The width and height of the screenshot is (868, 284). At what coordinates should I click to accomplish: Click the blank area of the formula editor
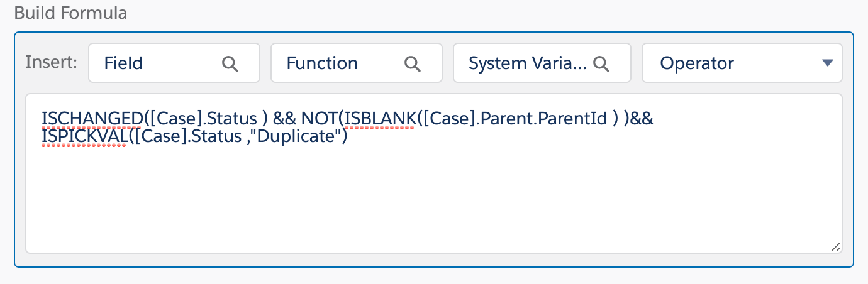coord(433,201)
